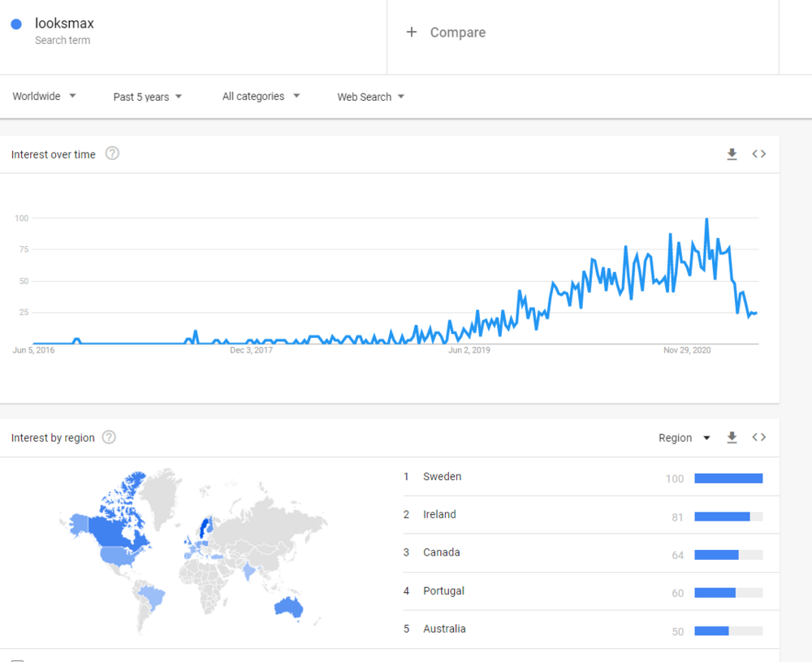The width and height of the screenshot is (812, 662).
Task: Open help for Interest over time
Action: (x=112, y=154)
